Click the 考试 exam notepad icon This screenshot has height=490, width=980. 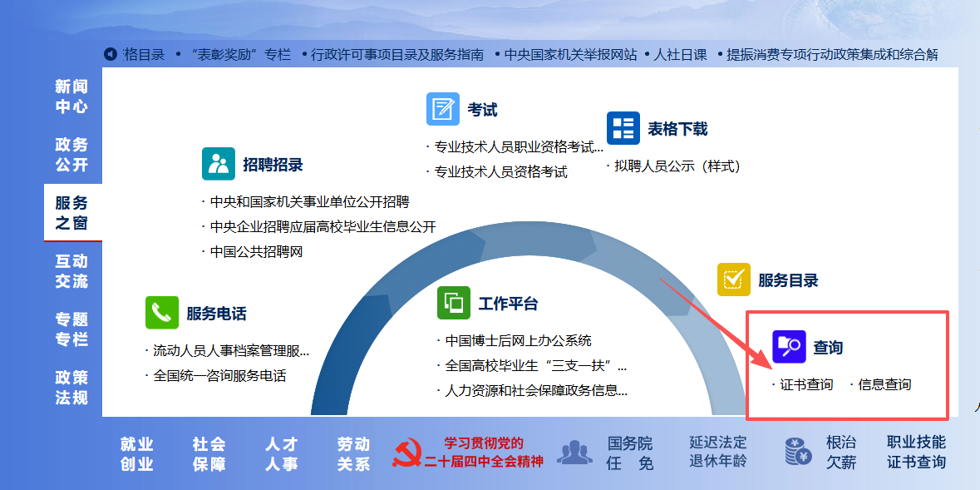442,109
